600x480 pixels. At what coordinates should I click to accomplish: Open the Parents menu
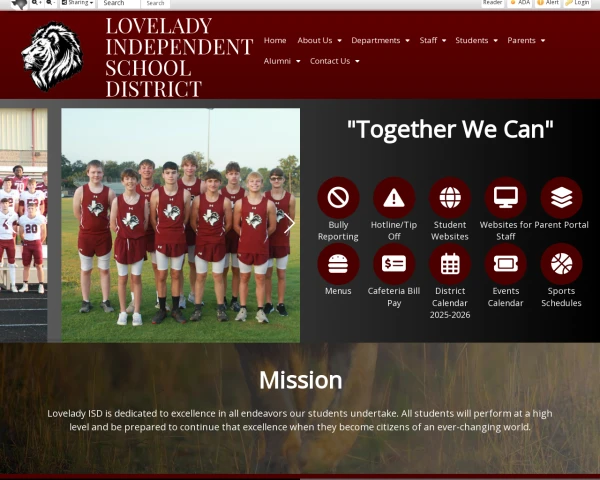click(x=521, y=40)
